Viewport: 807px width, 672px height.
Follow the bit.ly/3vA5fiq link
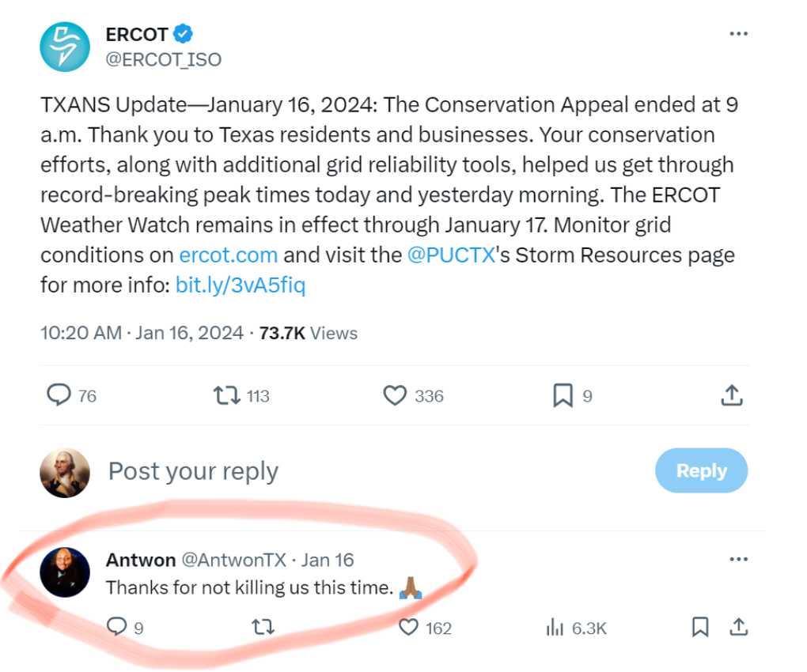point(241,285)
